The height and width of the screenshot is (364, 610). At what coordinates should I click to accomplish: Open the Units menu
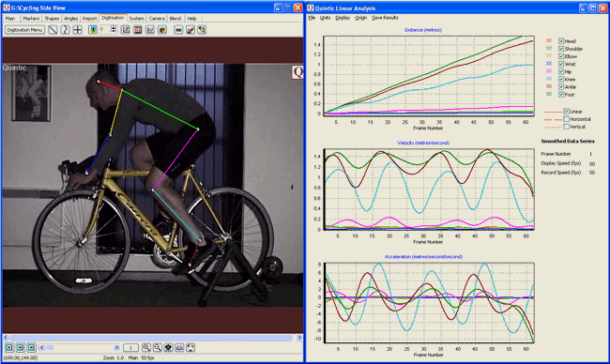tap(325, 18)
